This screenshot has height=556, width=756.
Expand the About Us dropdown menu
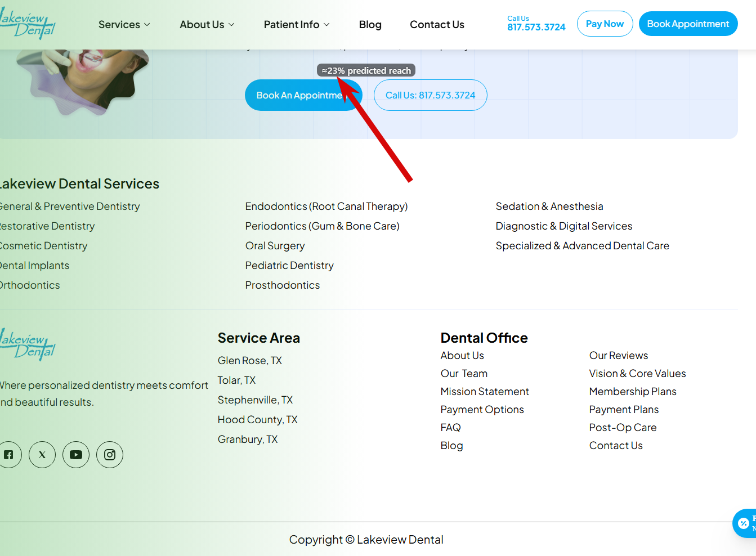click(x=207, y=25)
